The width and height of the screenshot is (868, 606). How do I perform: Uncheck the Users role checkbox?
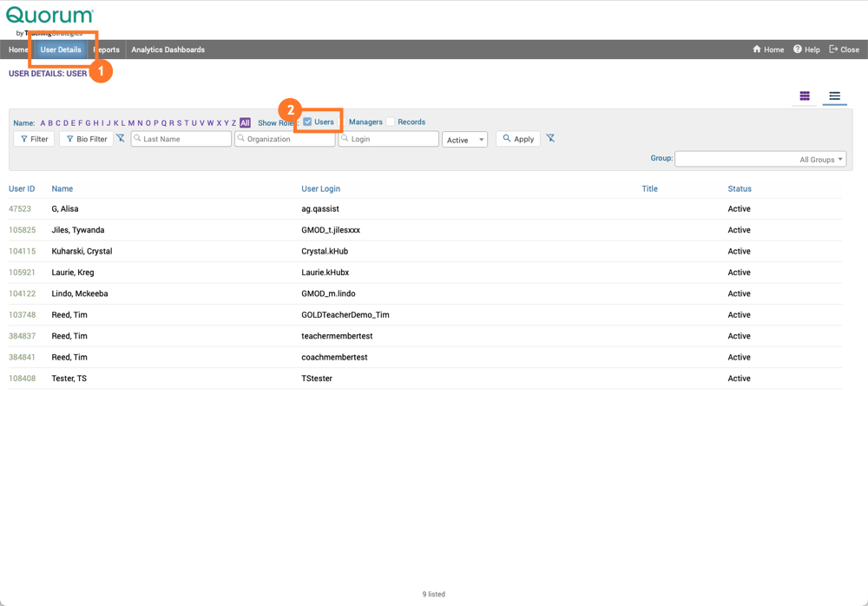tap(307, 122)
